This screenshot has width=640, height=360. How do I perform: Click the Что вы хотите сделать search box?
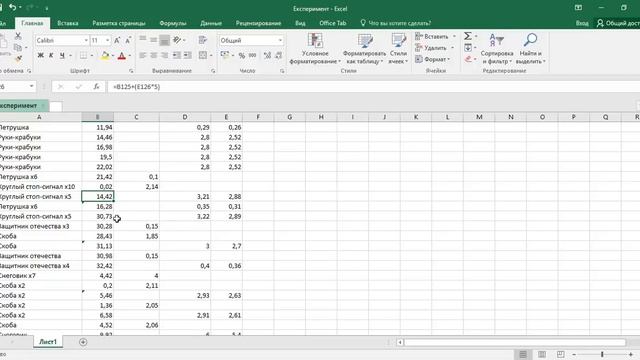point(396,23)
